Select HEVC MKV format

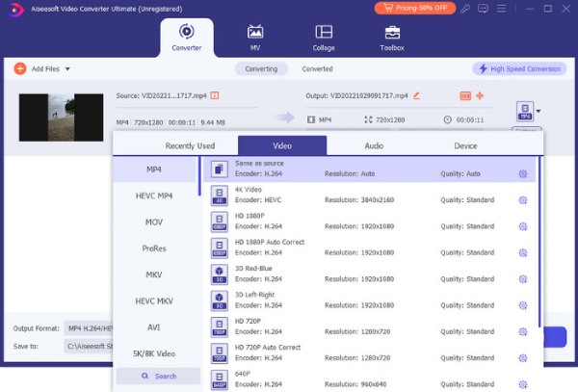point(154,301)
